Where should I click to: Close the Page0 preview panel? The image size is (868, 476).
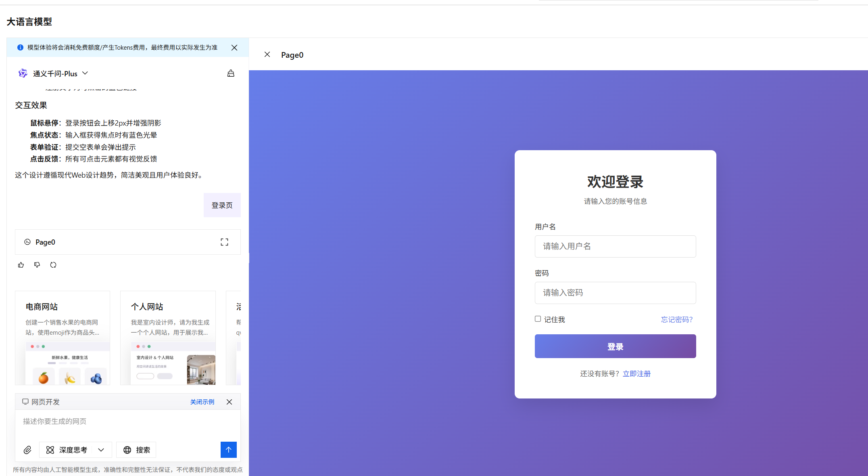[267, 55]
